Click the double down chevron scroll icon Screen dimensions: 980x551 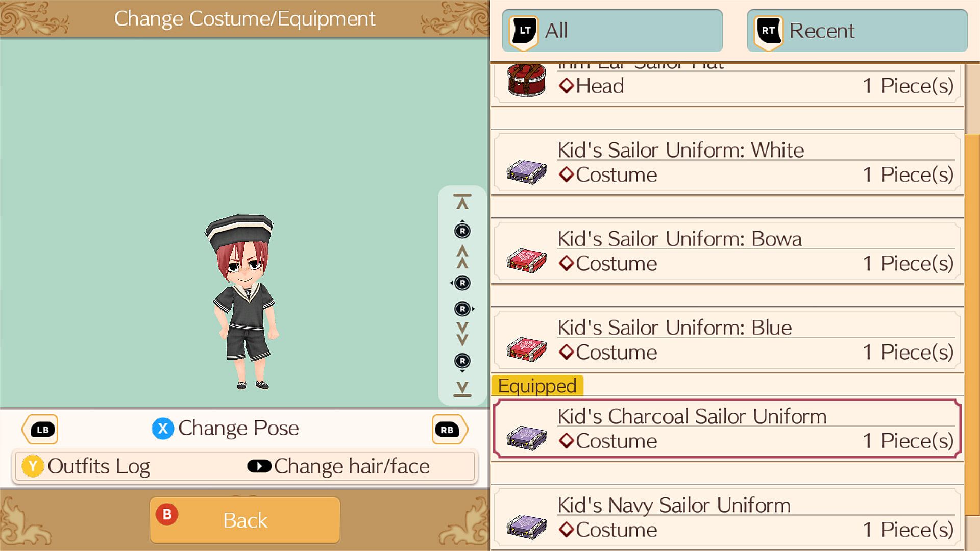tap(462, 334)
